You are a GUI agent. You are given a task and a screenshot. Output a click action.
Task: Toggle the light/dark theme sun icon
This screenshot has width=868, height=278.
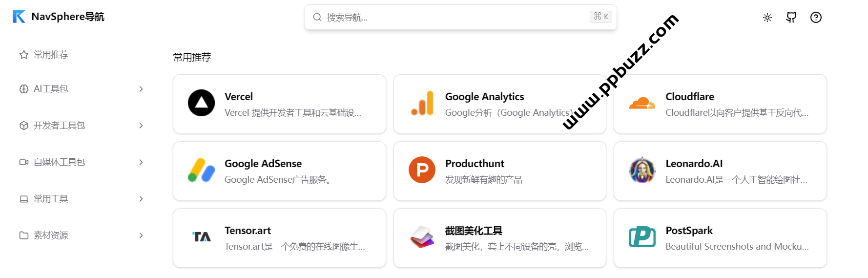767,18
